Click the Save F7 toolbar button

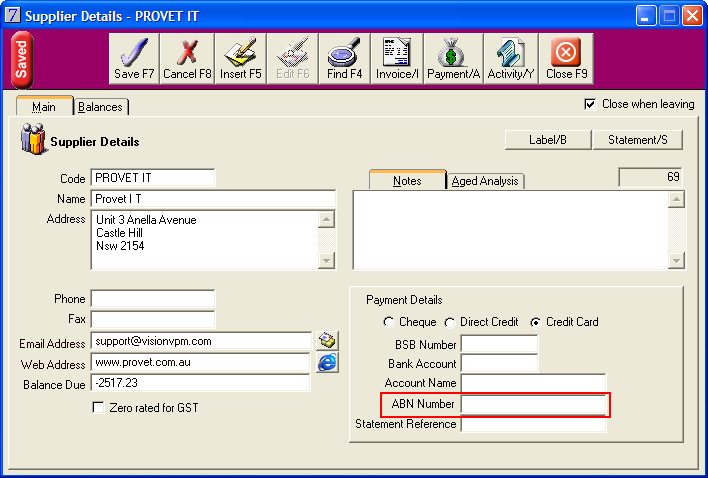pyautogui.click(x=134, y=59)
